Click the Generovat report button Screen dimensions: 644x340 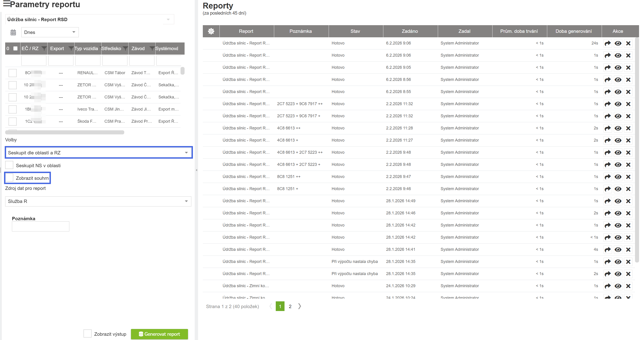[159, 334]
